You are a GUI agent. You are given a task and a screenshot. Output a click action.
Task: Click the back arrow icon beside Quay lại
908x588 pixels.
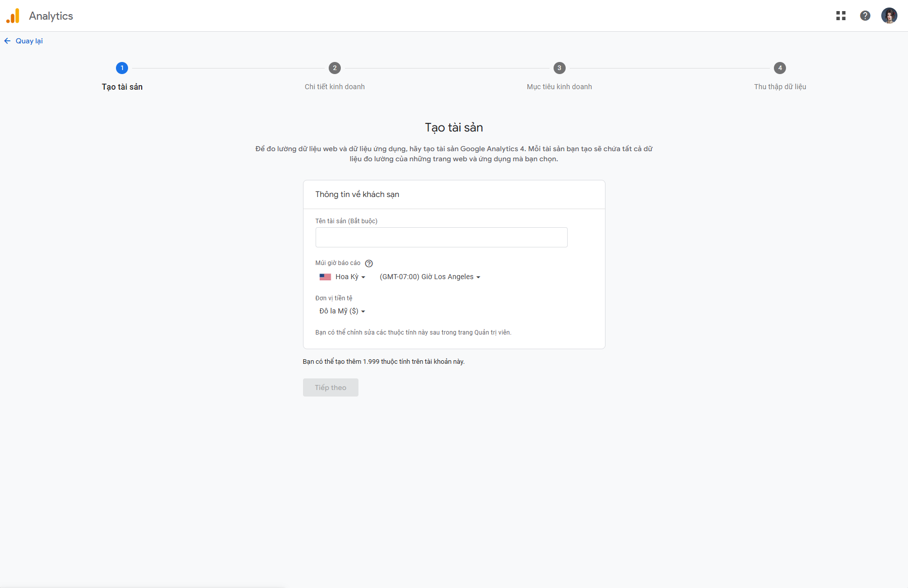8,41
